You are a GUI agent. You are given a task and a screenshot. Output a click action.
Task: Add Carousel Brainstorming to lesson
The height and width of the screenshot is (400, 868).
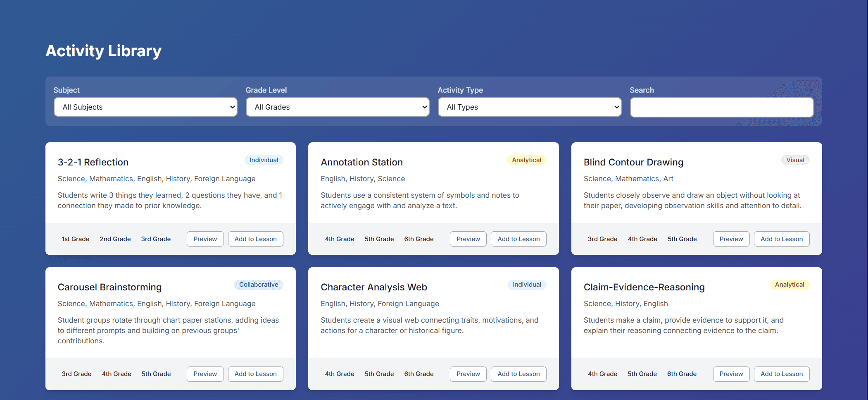click(x=255, y=374)
